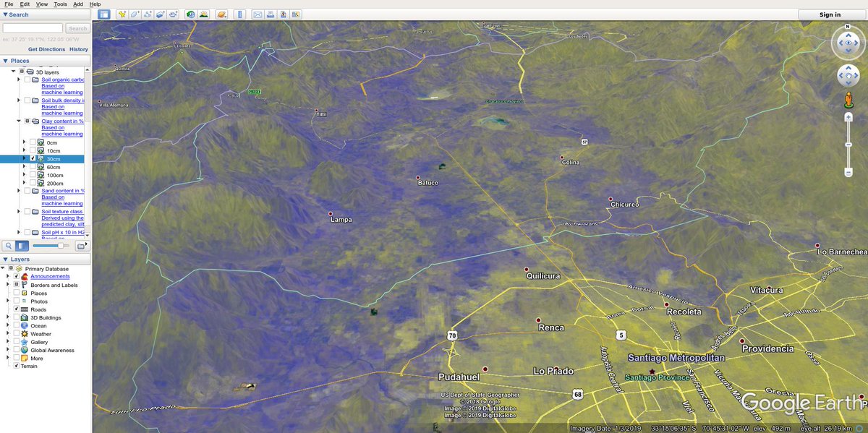868x433 pixels.
Task: Expand the Sand content folder
Action: pos(17,190)
